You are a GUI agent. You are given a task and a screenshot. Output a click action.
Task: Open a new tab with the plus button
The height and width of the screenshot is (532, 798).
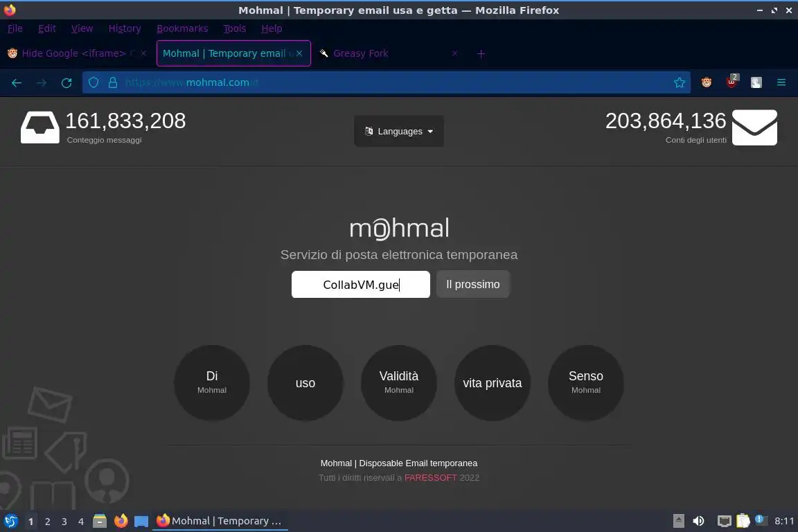[x=481, y=53]
